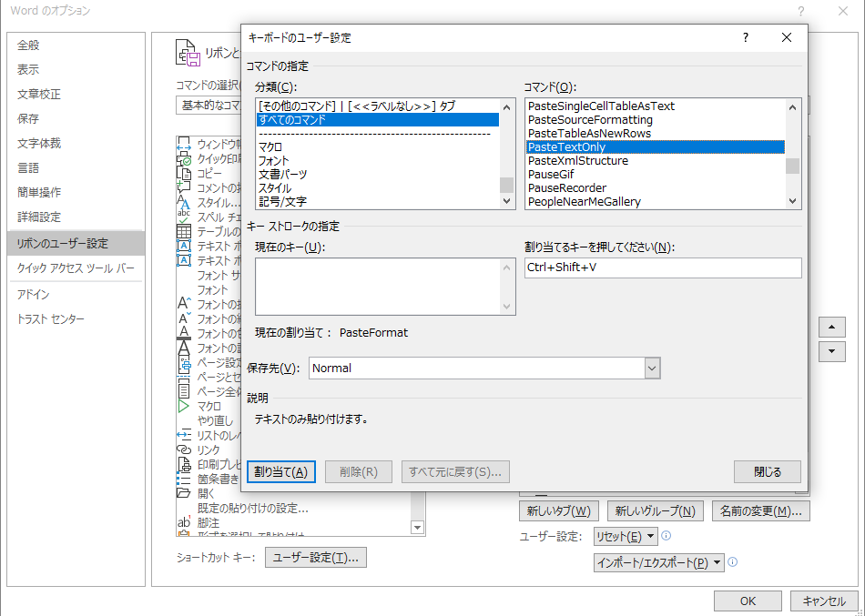This screenshot has height=616, width=865.
Task: Click the 新しいタブ(W) button
Action: 559,511
